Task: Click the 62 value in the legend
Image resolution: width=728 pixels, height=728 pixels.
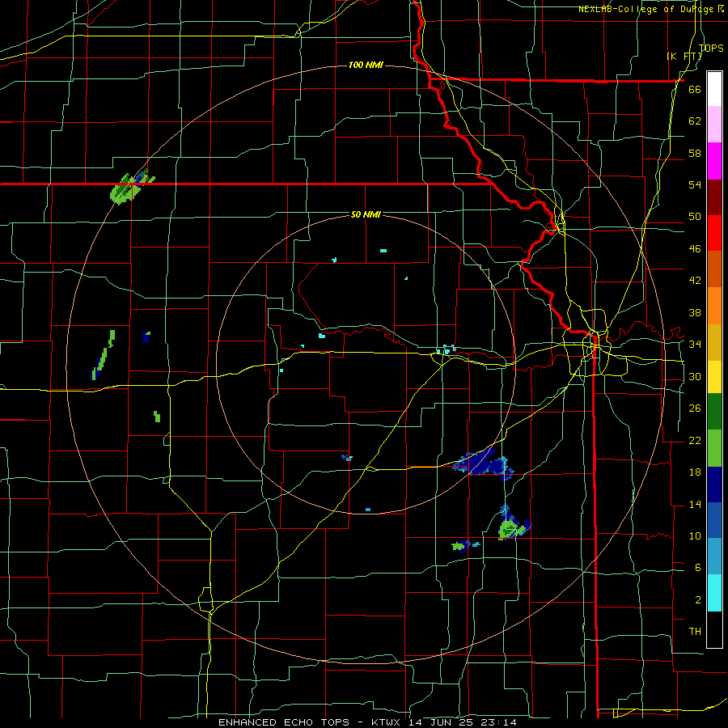Action: coord(695,121)
